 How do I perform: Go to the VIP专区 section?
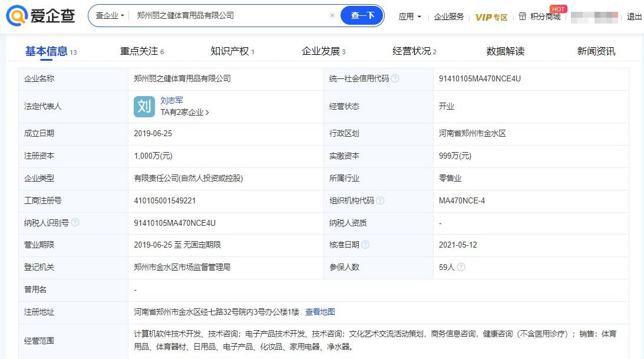point(491,17)
